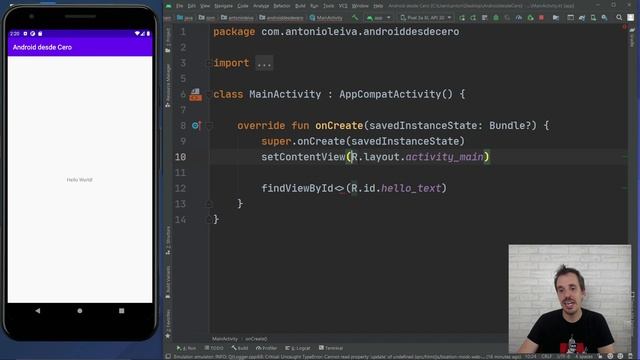Image resolution: width=640 pixels, height=360 pixels.
Task: Click the related XML file gutter icon
Action: [x=196, y=94]
